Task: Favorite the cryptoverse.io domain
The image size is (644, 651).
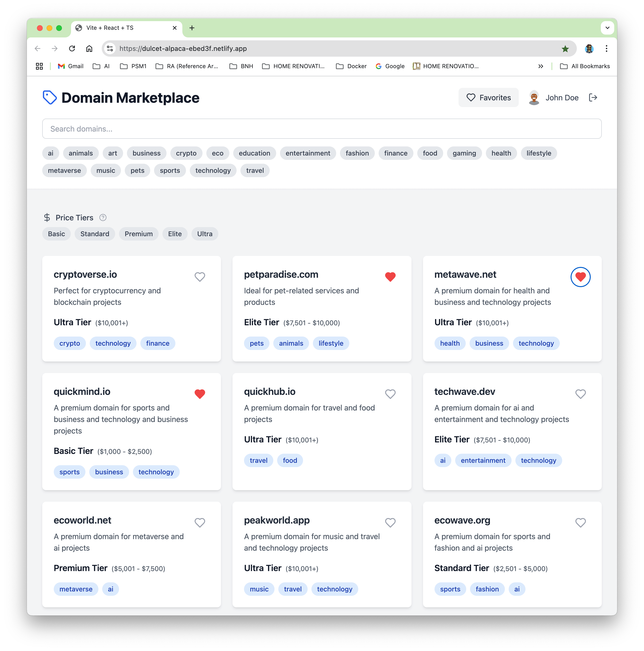Action: [x=199, y=277]
